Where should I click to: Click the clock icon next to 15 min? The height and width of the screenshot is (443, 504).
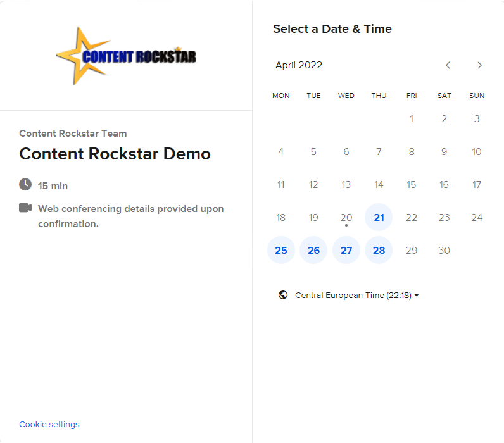25,184
